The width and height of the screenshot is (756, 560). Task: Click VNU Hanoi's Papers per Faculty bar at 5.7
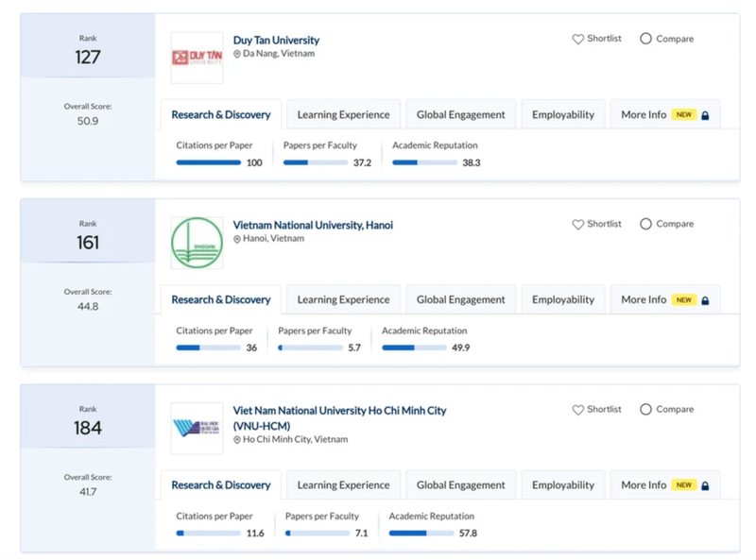(x=310, y=348)
